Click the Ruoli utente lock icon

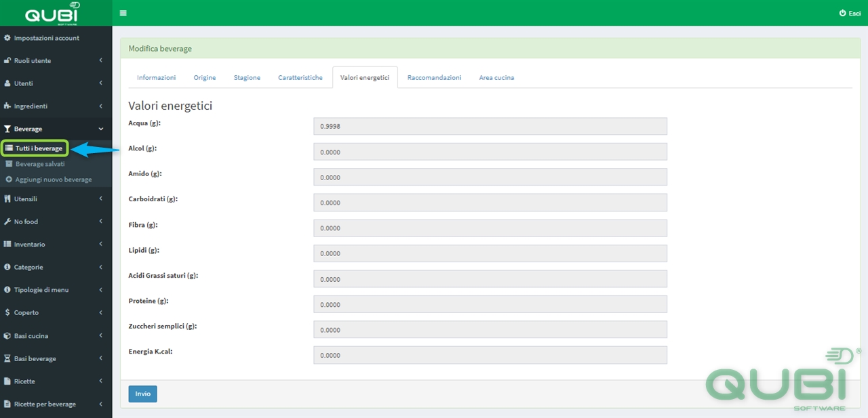[x=7, y=61]
